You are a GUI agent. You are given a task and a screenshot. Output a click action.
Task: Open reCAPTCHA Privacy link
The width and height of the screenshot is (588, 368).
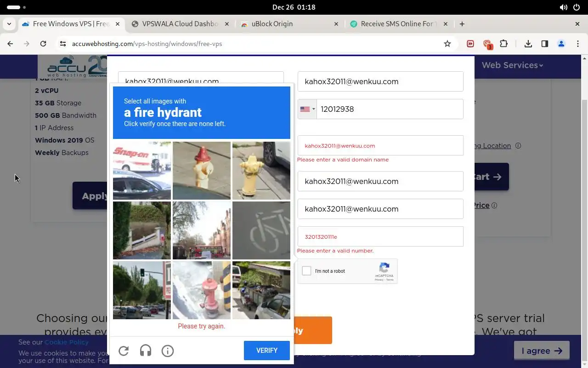pyautogui.click(x=379, y=280)
